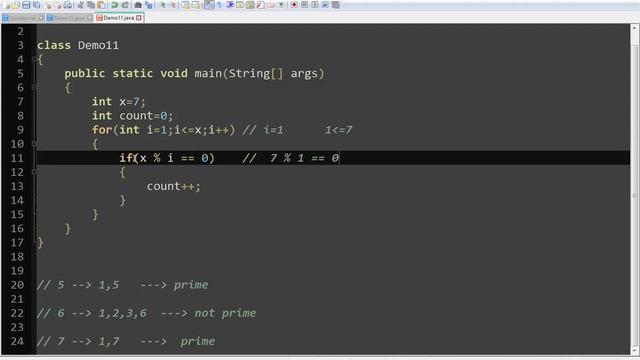Click the comment '// 7 % 1 == 0'
Image resolution: width=640 pixels, height=360 pixels.
pos(291,158)
